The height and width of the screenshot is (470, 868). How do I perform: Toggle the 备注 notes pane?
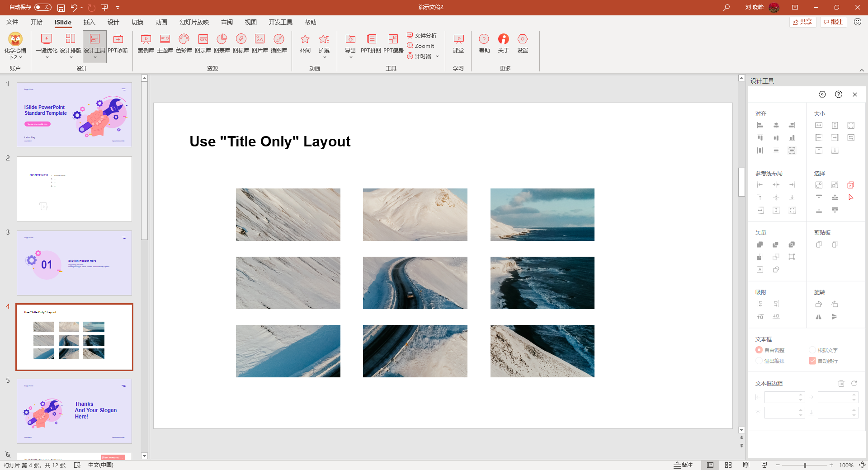tap(683, 465)
